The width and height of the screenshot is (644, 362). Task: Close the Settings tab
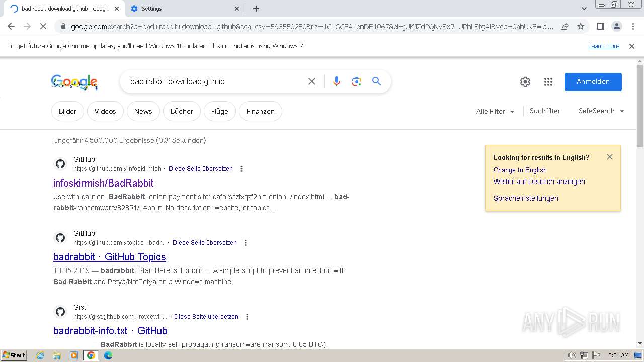click(237, 9)
